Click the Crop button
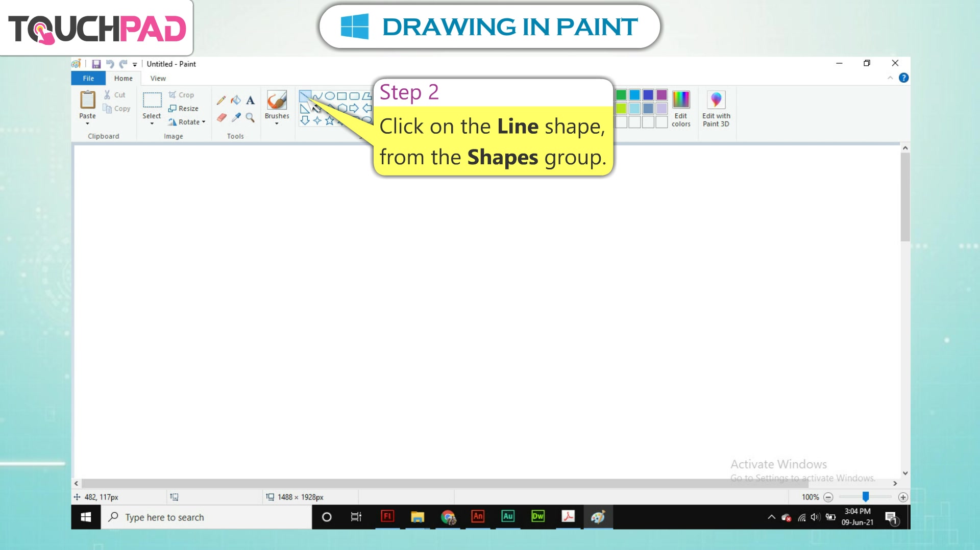 point(182,95)
